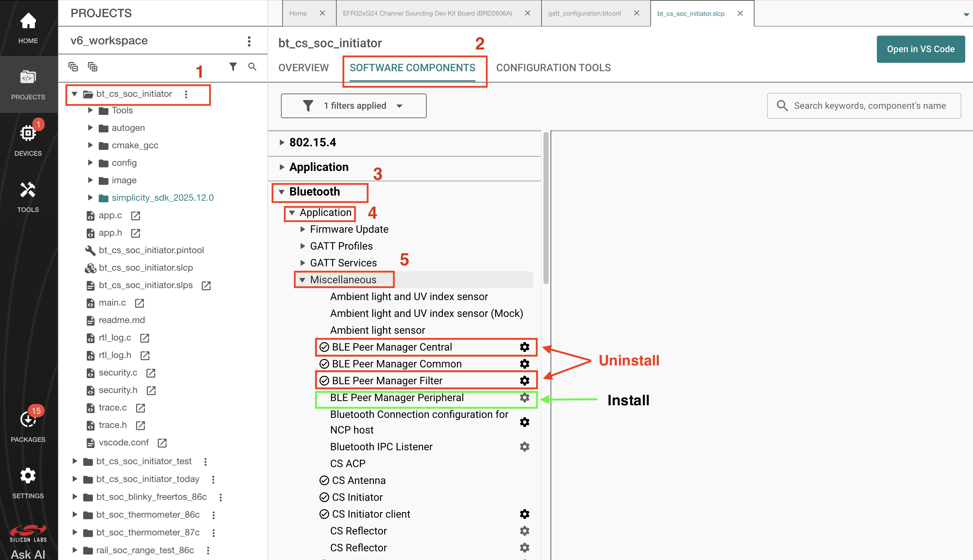Screen dimensions: 973x560
Task: Close the gatt_configuration.btconf tab
Action: coord(636,13)
